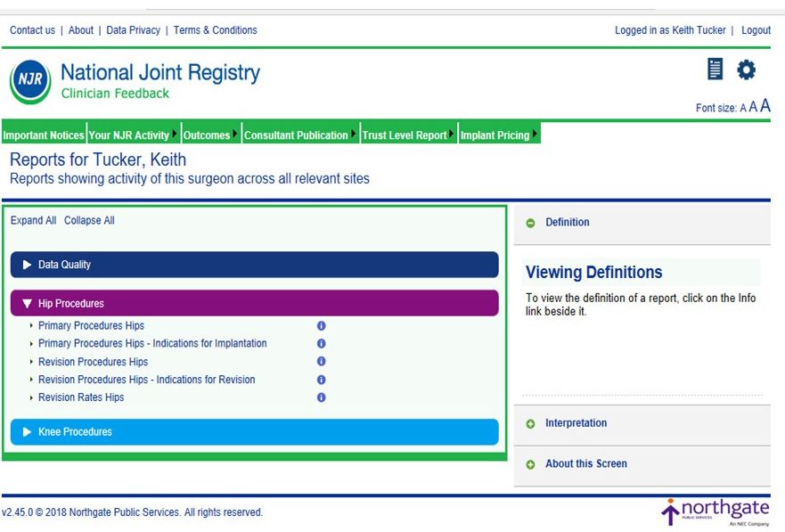The image size is (785, 532).
Task: Open the Revision Rates Hips report
Action: [81, 397]
